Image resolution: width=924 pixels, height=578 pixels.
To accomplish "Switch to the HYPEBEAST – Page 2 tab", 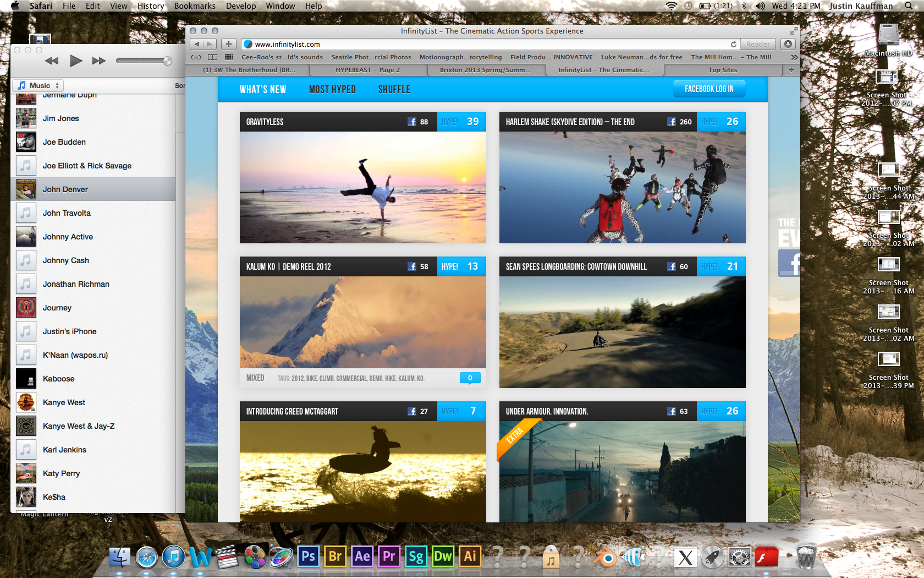I will (x=367, y=70).
